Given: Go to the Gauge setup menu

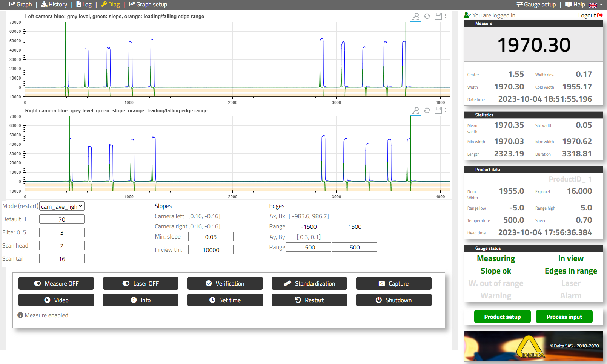Looking at the screenshot, I should click(x=536, y=5).
